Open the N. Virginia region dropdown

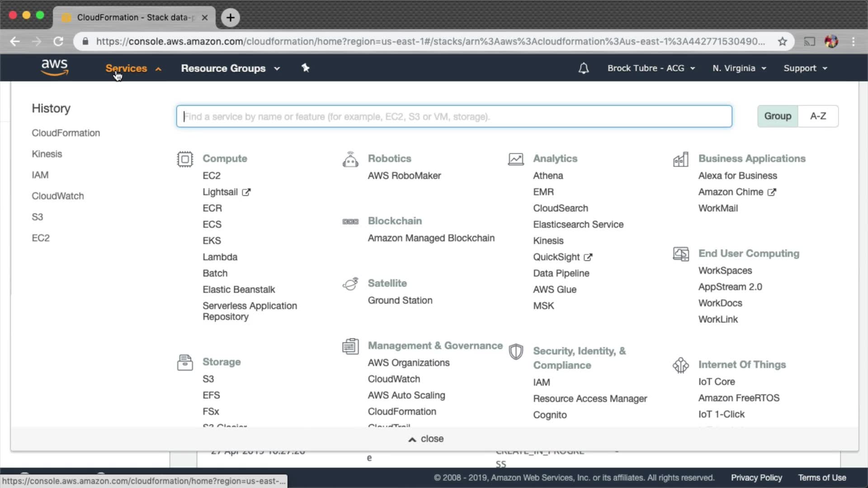pyautogui.click(x=739, y=68)
